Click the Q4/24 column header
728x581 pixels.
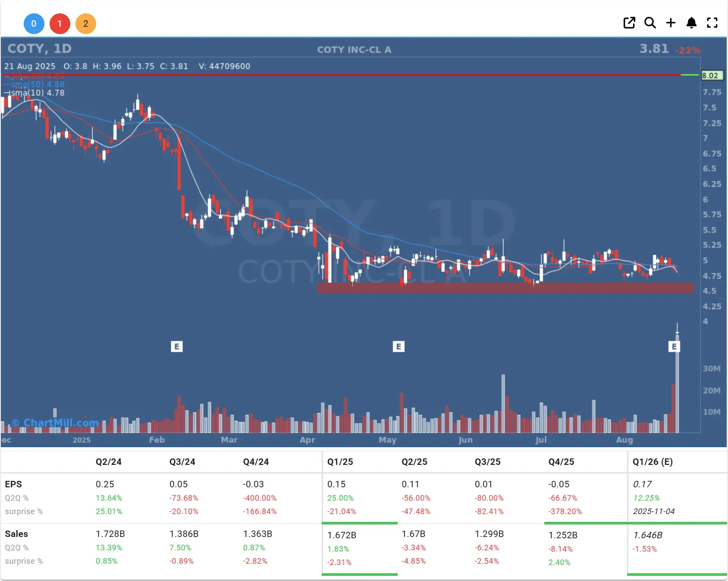pos(256,462)
